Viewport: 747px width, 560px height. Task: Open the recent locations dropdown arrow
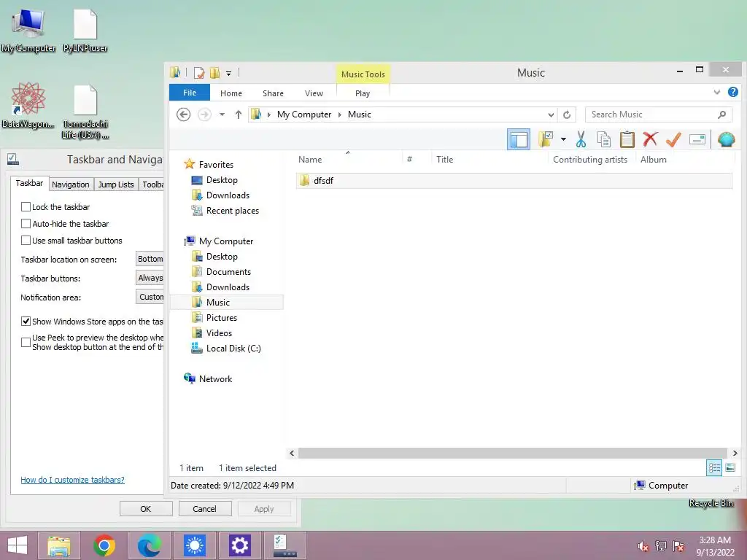[222, 114]
